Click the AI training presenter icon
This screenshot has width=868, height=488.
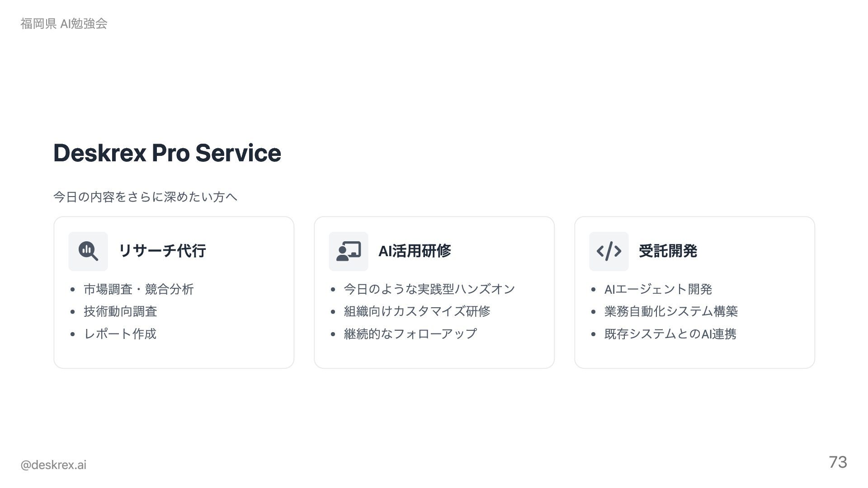coord(349,251)
